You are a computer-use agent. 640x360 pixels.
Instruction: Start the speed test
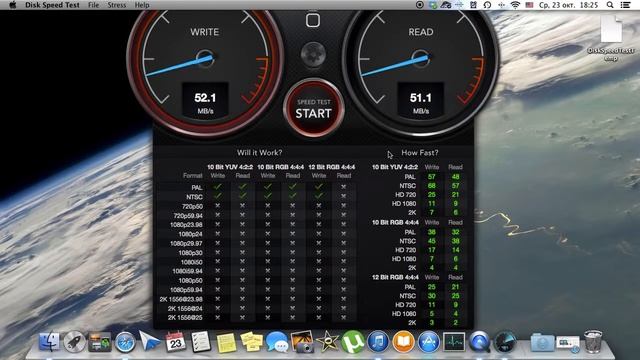click(313, 109)
